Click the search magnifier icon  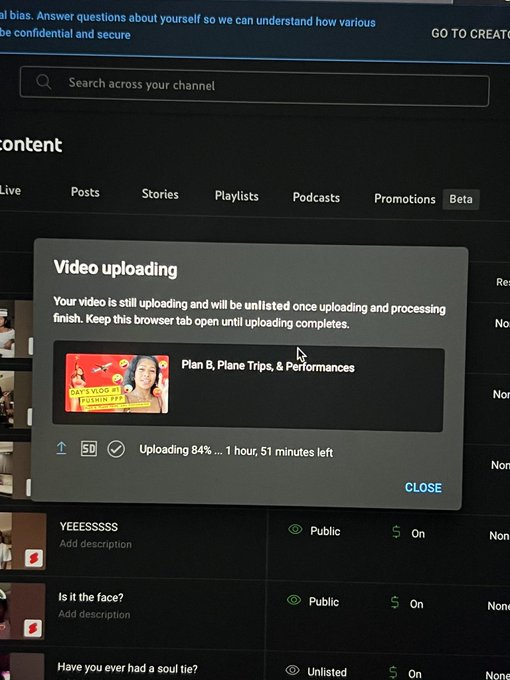[43, 81]
